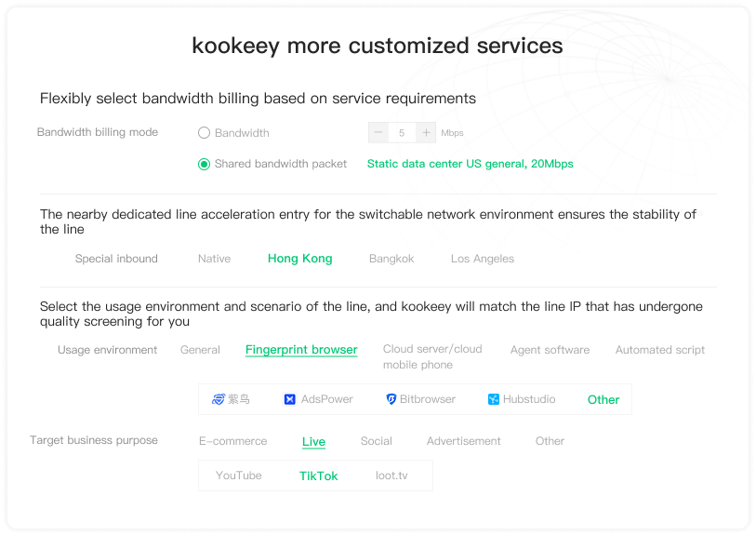Select TikTok as the live platform
This screenshot has width=756, height=536.
318,476
